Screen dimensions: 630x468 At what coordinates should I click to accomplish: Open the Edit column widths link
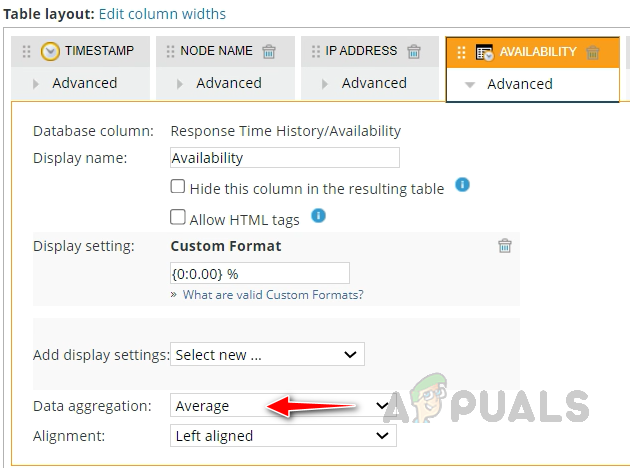tap(162, 14)
